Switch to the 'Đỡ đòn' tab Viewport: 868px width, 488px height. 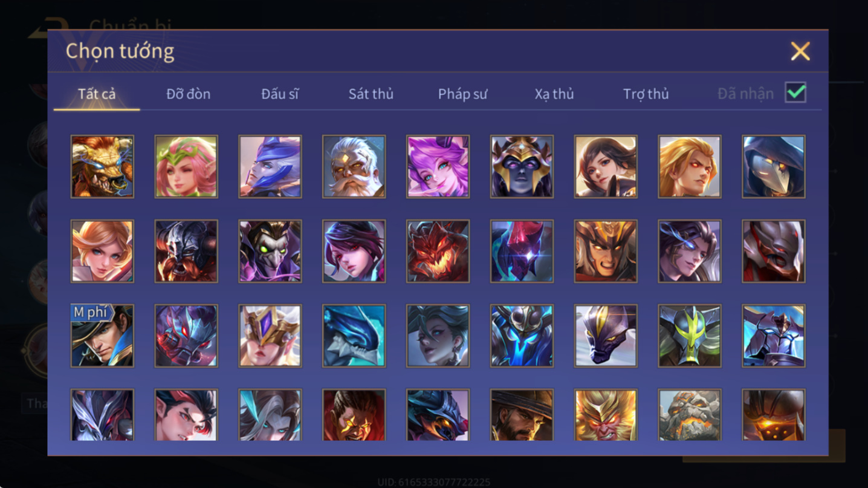(189, 94)
